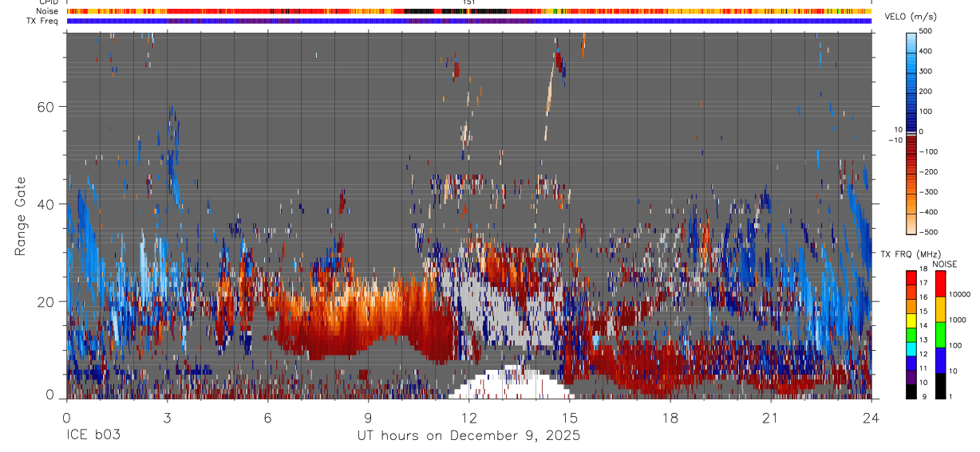
Task: Click the blue TX Freq strip above the plot
Action: (469, 21)
